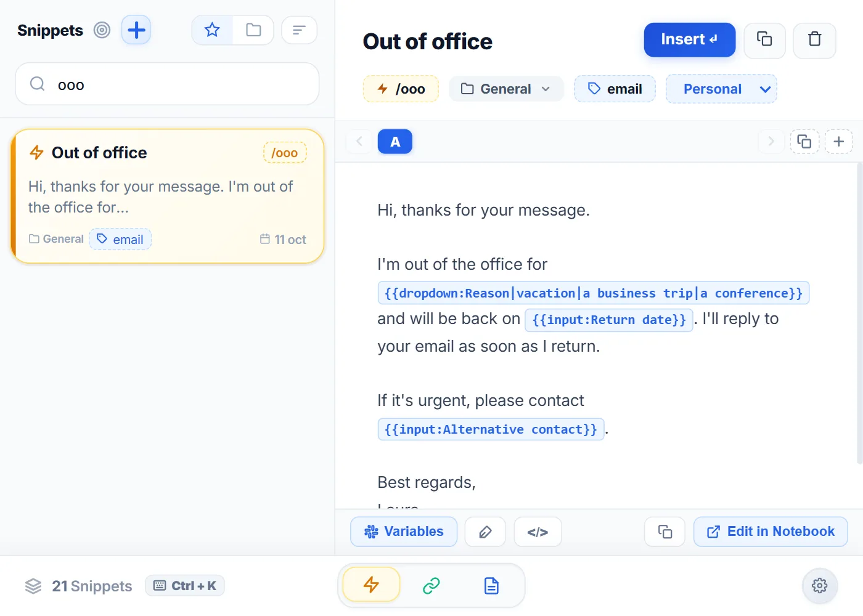Go to previous variant arrow

pyautogui.click(x=359, y=142)
